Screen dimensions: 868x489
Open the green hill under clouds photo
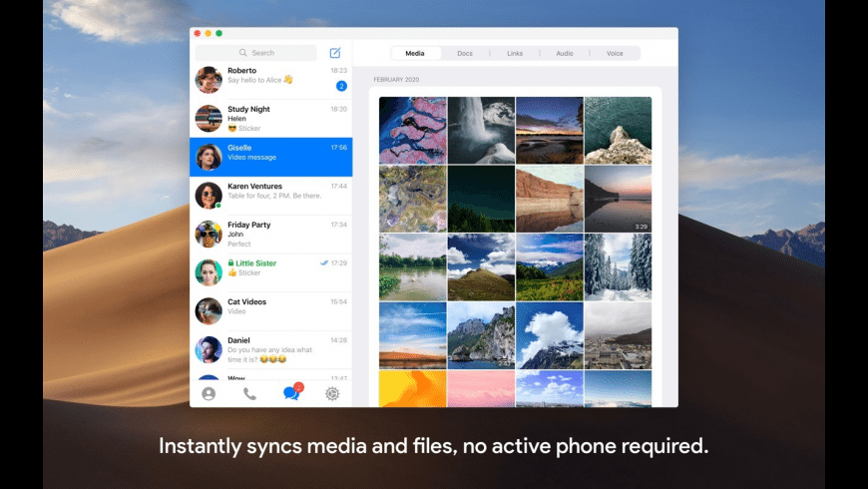[481, 266]
